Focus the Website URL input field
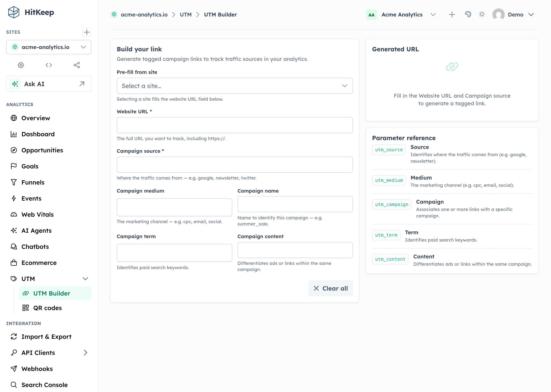 pos(235,125)
